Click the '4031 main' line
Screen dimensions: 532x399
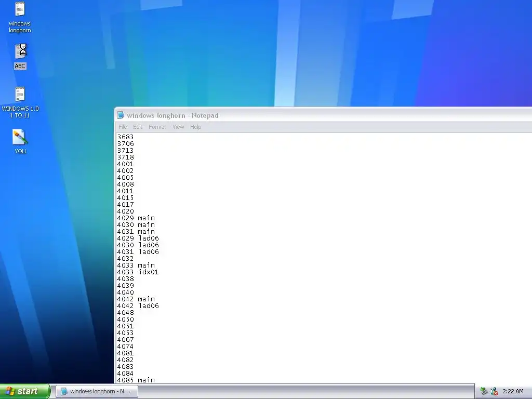pos(136,232)
